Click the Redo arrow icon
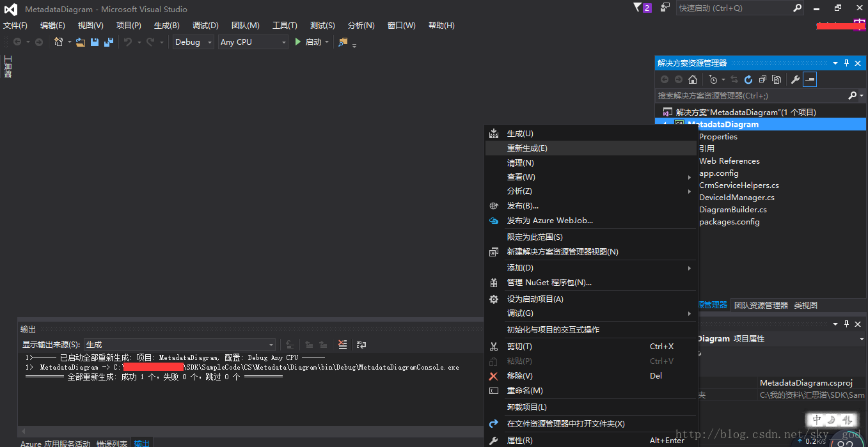The image size is (868, 447). coord(150,42)
